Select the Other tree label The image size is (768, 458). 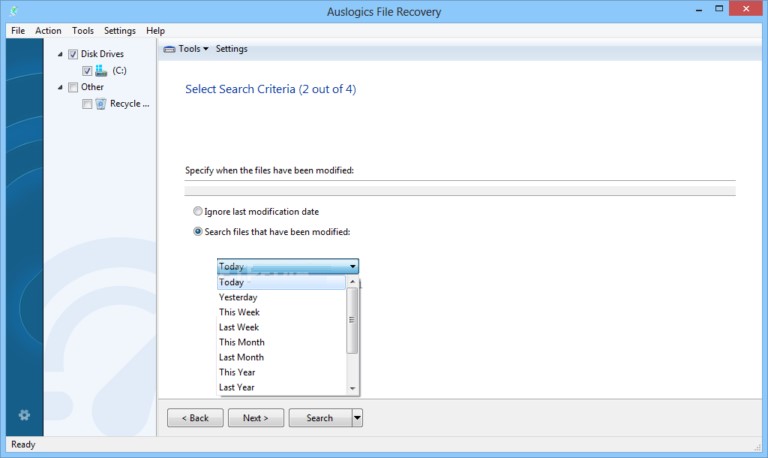[x=92, y=87]
